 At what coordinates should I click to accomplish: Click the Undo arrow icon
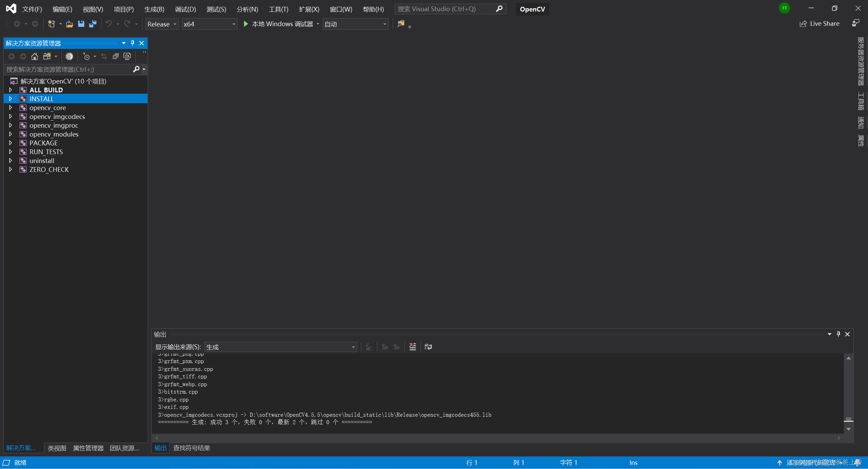[x=109, y=24]
